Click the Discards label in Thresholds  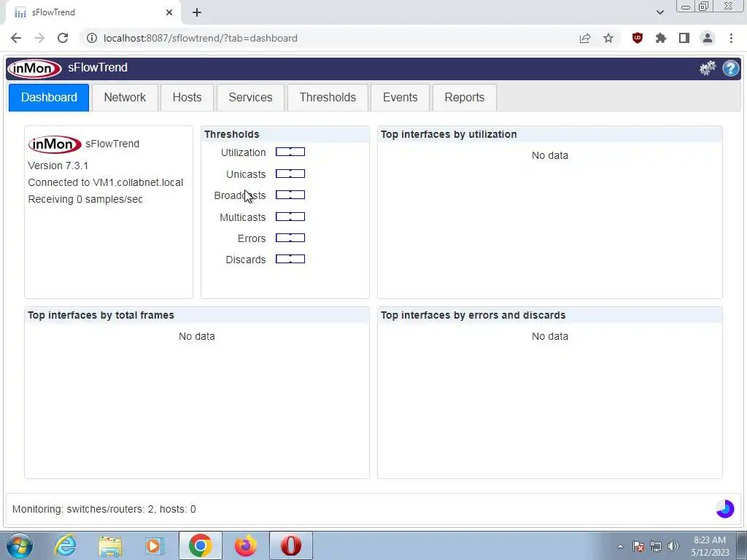click(246, 260)
